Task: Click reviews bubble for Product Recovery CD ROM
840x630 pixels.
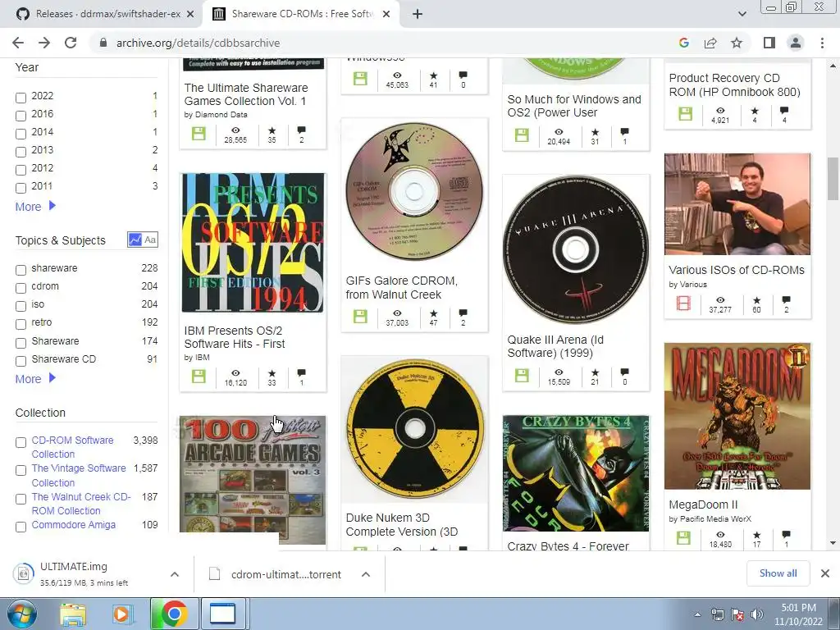Action: click(784, 111)
